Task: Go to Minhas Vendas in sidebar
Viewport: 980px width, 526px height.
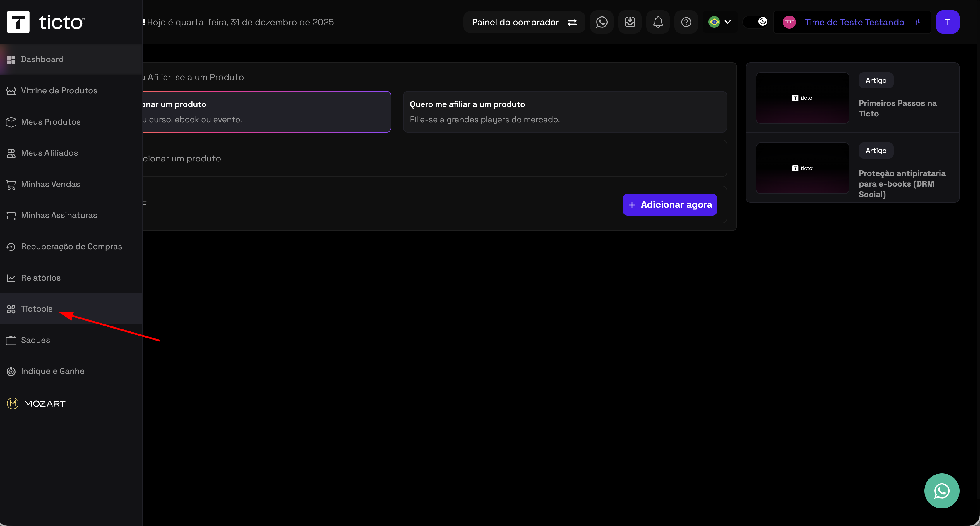Action: tap(50, 184)
